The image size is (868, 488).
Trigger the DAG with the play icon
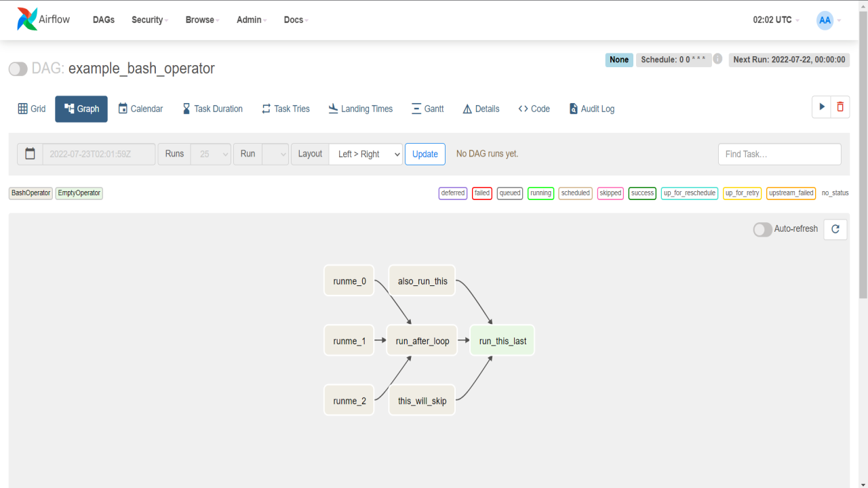coord(821,107)
